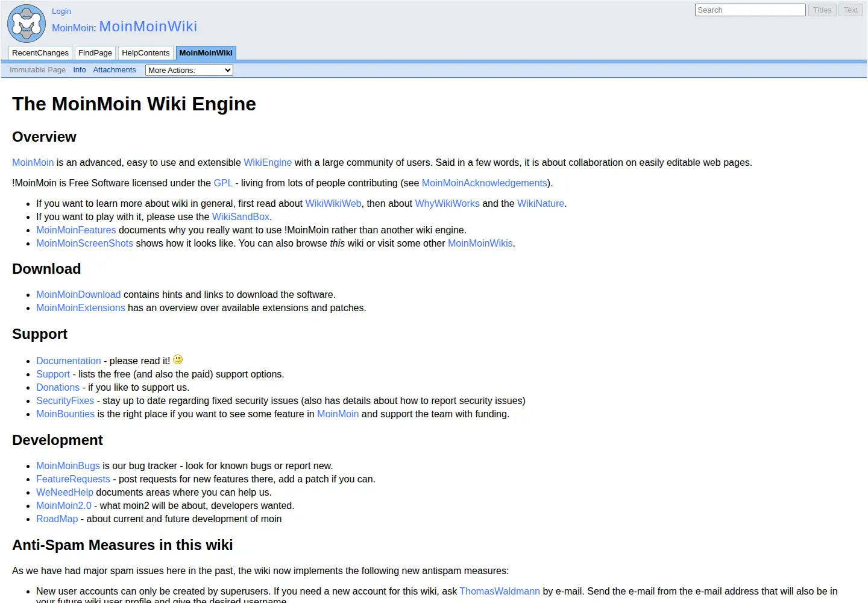Open the MoinBounties link

(65, 414)
